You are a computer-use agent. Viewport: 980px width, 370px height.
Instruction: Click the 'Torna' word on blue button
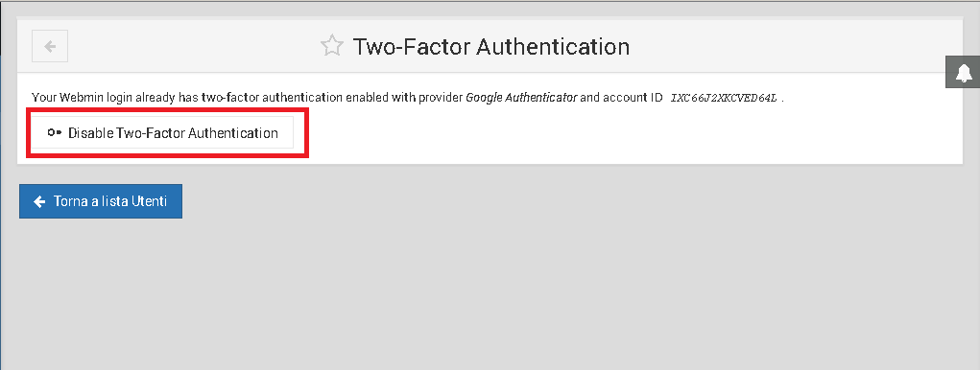(x=69, y=201)
